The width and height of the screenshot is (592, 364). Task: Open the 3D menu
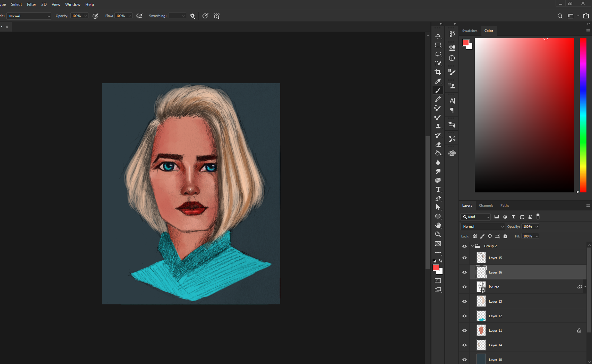[x=44, y=5]
